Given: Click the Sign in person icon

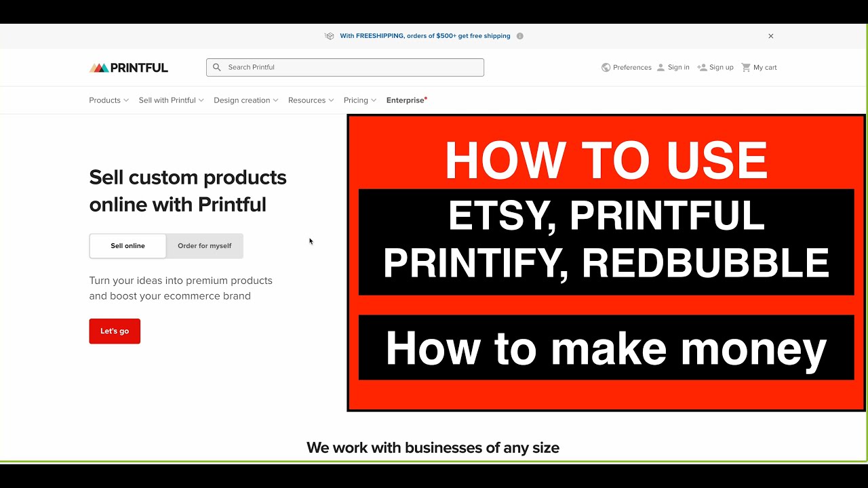Looking at the screenshot, I should click(660, 67).
